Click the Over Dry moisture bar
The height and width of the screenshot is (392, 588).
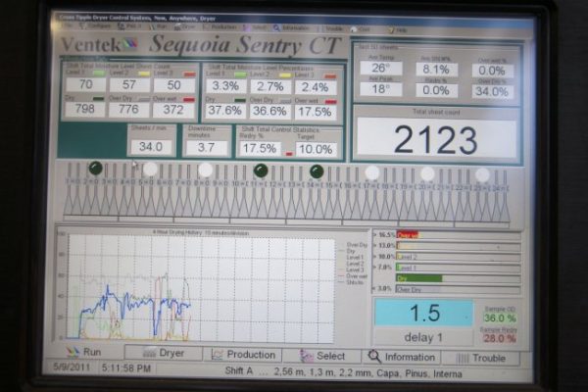[459, 290]
